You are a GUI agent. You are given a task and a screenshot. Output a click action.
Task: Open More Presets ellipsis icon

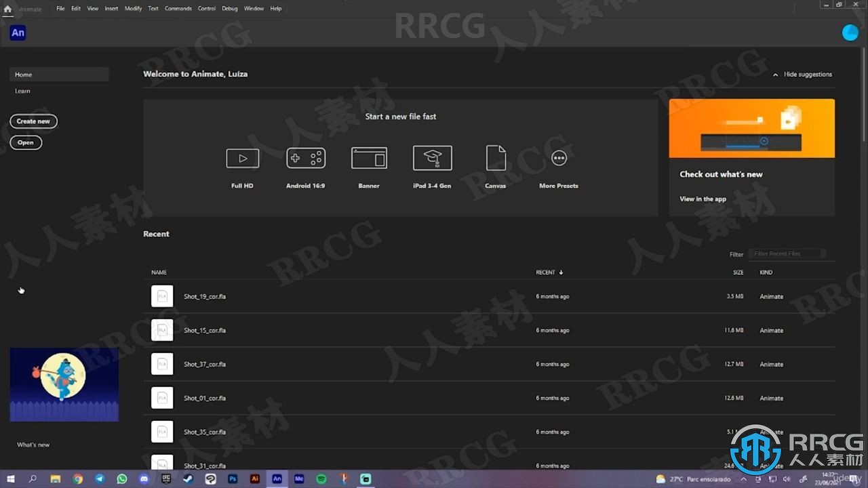[559, 158]
